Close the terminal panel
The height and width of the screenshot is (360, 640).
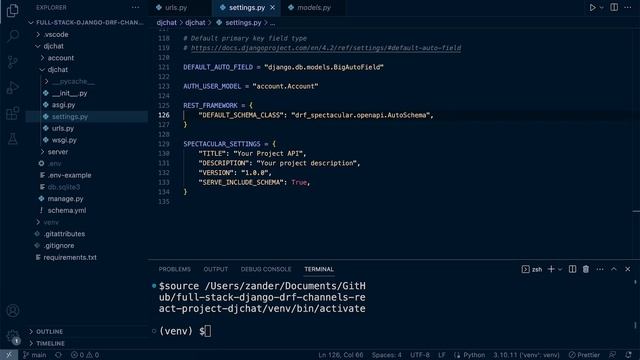[628, 269]
